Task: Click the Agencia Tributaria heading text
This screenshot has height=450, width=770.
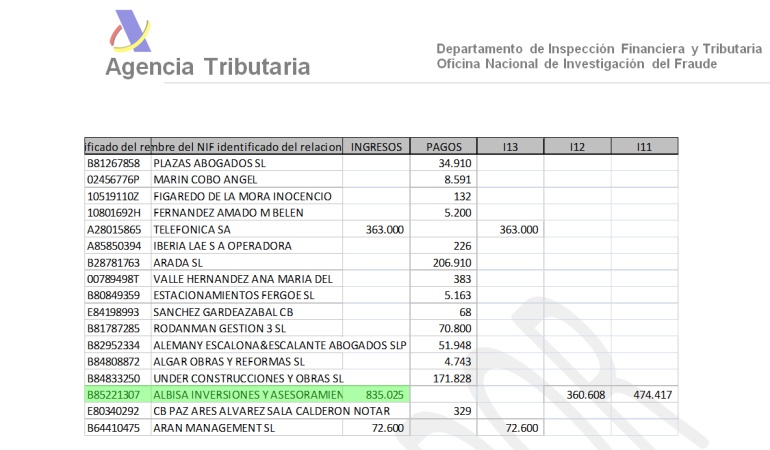Action: 208,67
